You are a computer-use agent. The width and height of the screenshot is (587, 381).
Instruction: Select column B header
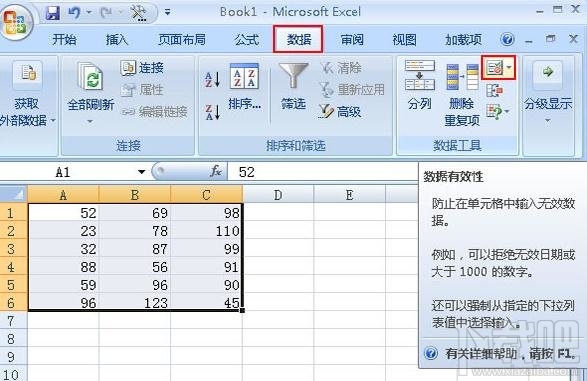(x=135, y=195)
